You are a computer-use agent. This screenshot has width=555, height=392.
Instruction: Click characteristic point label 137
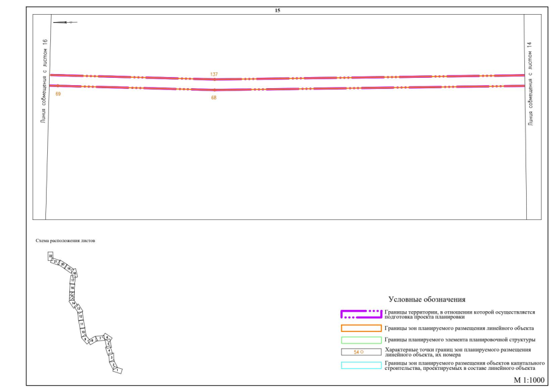(214, 74)
